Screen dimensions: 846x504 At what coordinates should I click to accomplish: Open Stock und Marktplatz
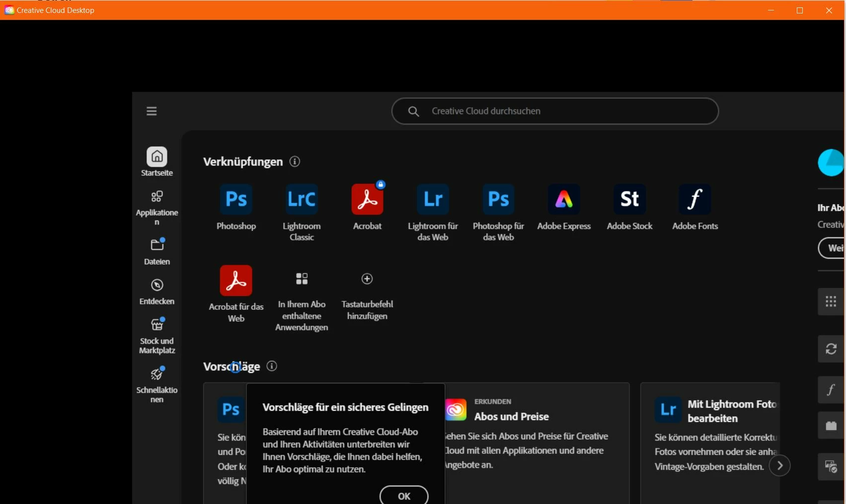click(x=157, y=336)
